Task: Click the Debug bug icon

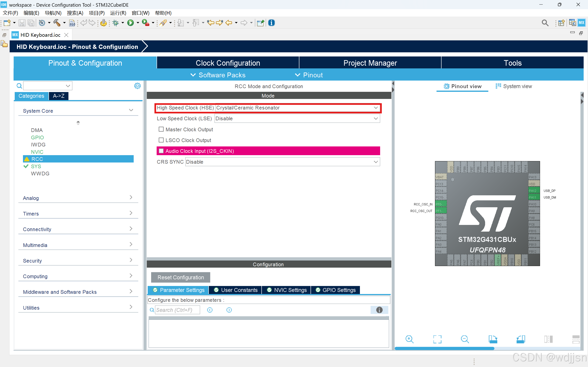Action: (116, 23)
